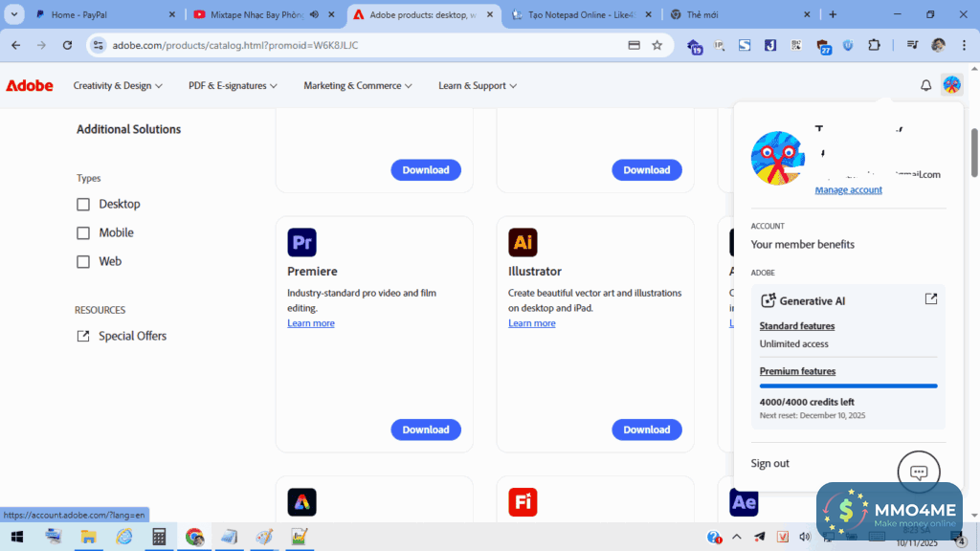Click the Generative AI sparkle icon
This screenshot has height=551, width=980.
[x=768, y=300]
